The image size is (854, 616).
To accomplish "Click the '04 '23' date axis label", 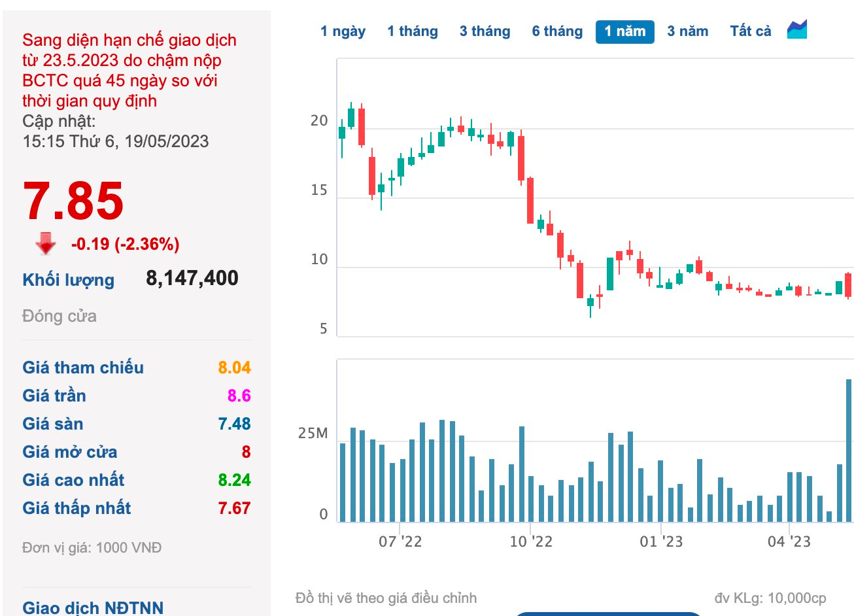I will pyautogui.click(x=789, y=541).
